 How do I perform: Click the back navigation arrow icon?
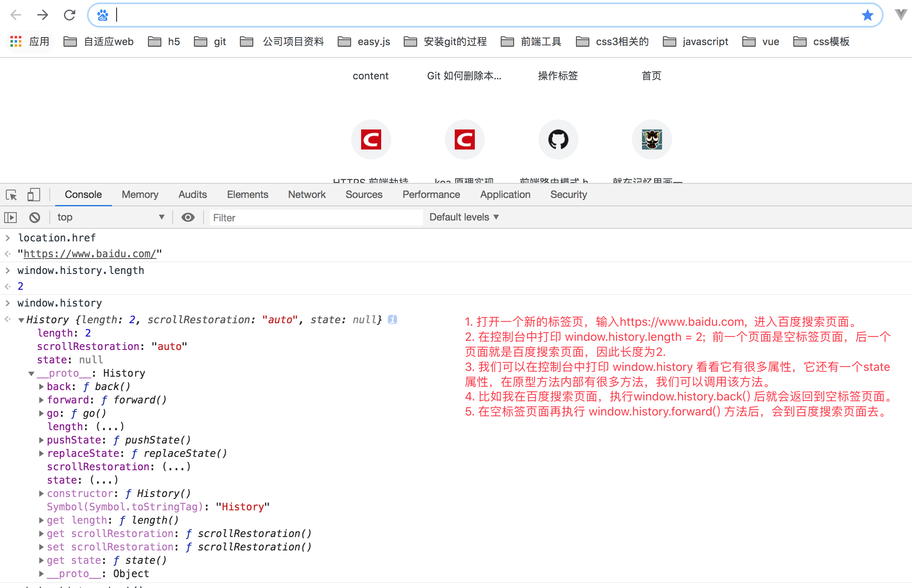[16, 15]
